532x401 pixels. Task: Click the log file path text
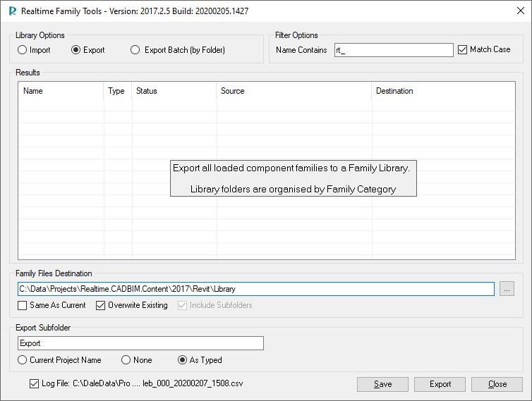click(x=158, y=383)
